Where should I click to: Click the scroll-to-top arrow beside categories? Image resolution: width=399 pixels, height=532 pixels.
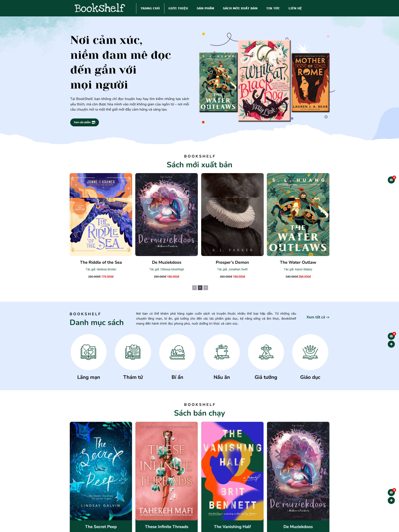click(391, 344)
